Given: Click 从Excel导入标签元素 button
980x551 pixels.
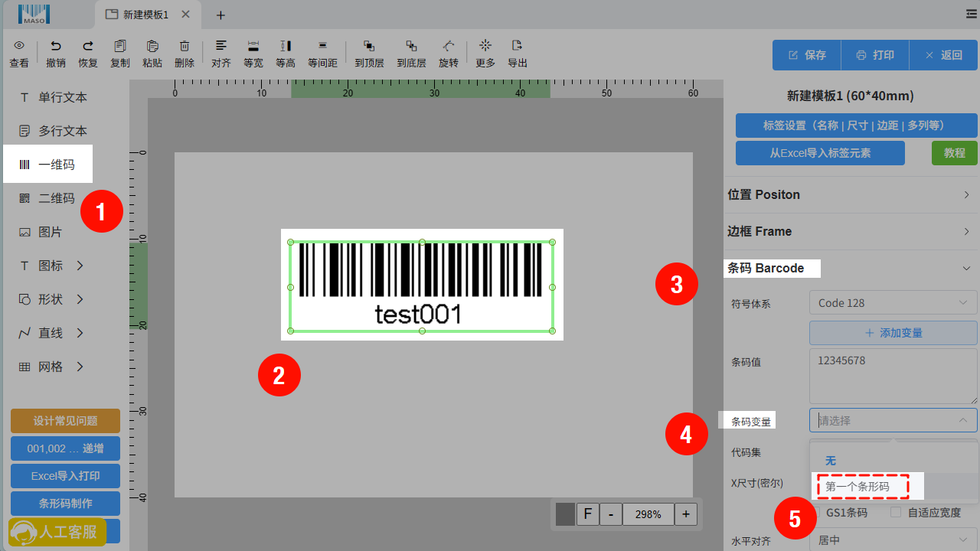Looking at the screenshot, I should pyautogui.click(x=820, y=153).
